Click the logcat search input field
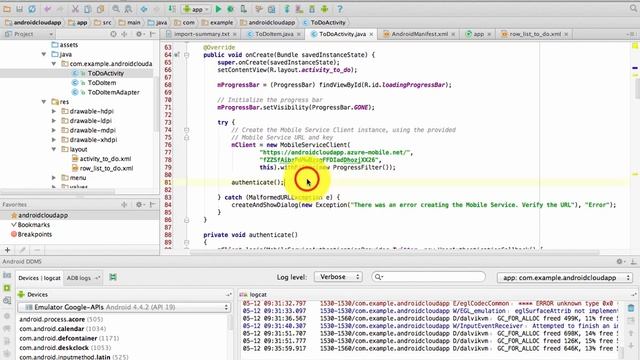640x360 pixels. click(x=429, y=277)
